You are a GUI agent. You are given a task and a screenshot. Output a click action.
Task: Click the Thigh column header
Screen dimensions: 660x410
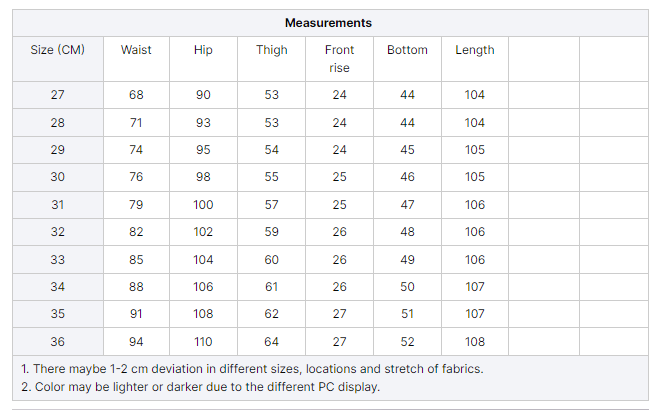click(x=272, y=50)
